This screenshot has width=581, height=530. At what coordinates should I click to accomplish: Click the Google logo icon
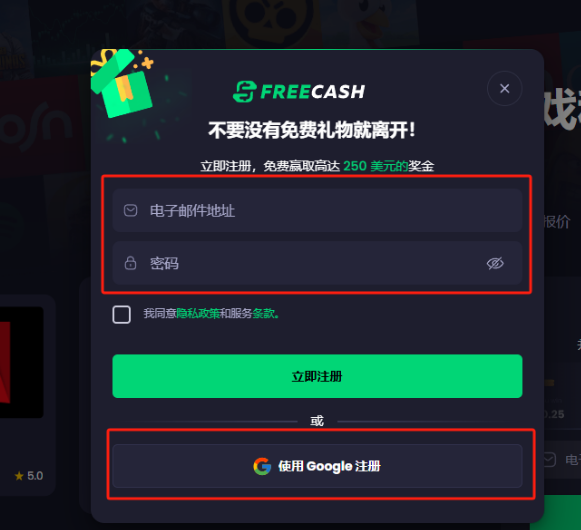pos(262,466)
